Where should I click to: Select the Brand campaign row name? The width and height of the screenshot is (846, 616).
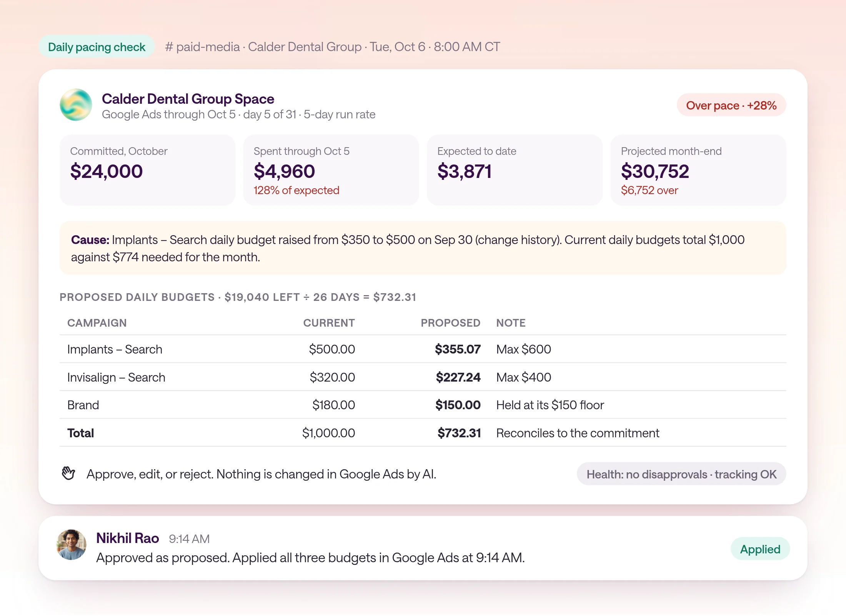tap(83, 405)
